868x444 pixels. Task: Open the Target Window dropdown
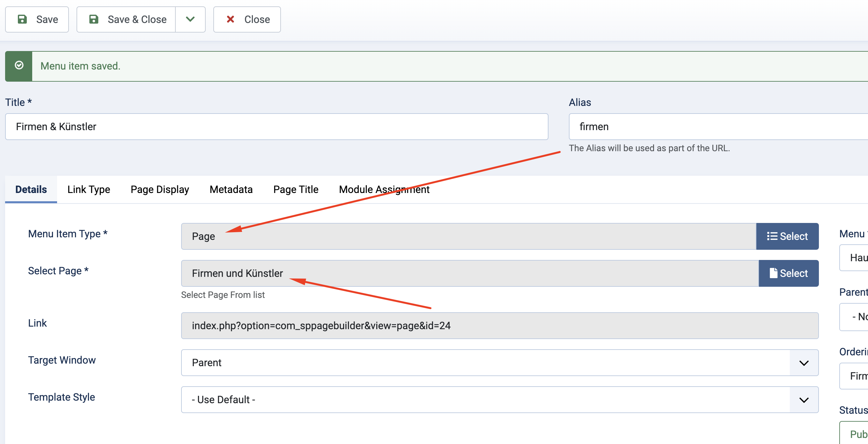coord(499,362)
